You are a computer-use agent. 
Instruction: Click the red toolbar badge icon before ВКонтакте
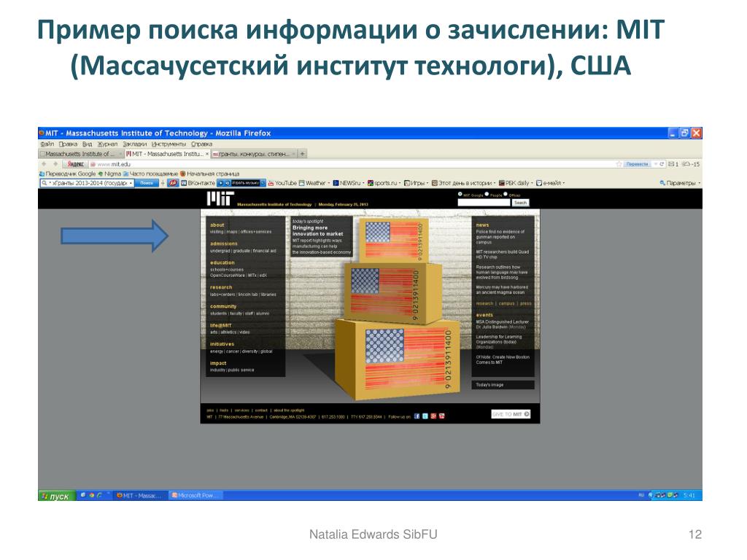tap(174, 183)
